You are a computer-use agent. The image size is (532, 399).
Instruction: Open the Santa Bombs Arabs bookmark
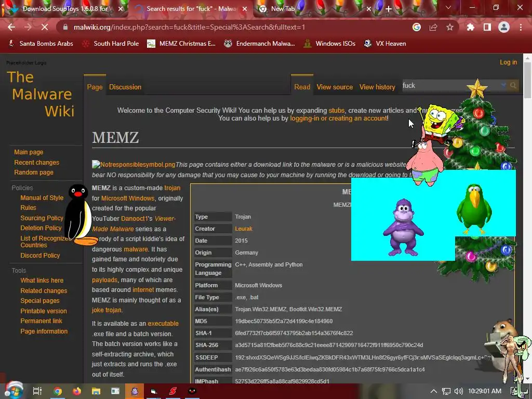(41, 44)
